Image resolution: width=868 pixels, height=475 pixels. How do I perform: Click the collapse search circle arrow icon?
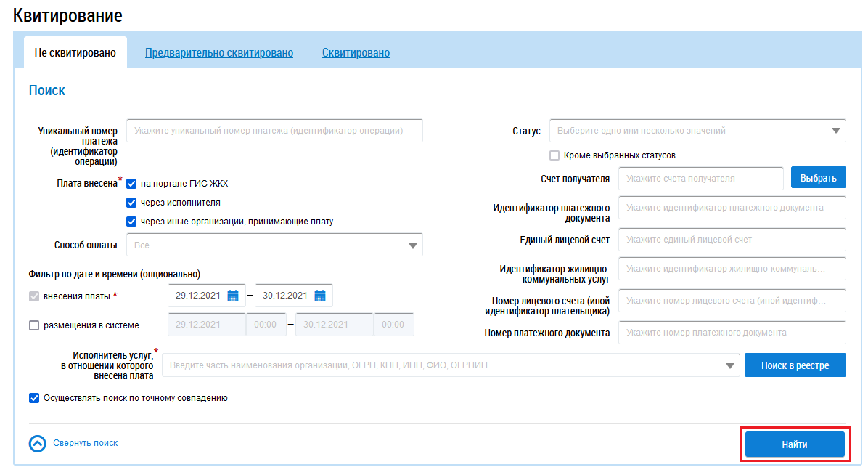[x=37, y=443]
